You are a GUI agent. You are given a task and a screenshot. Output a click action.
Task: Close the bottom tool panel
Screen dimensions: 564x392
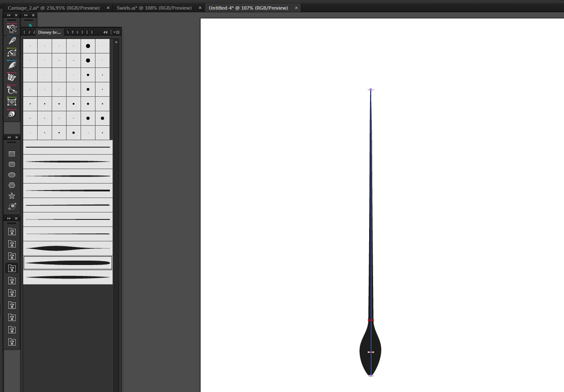point(17,219)
